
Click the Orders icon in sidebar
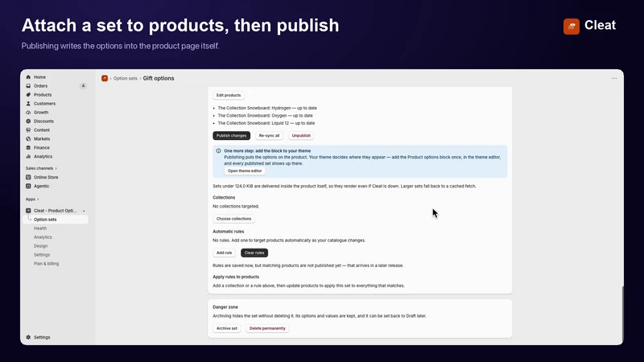tap(28, 86)
